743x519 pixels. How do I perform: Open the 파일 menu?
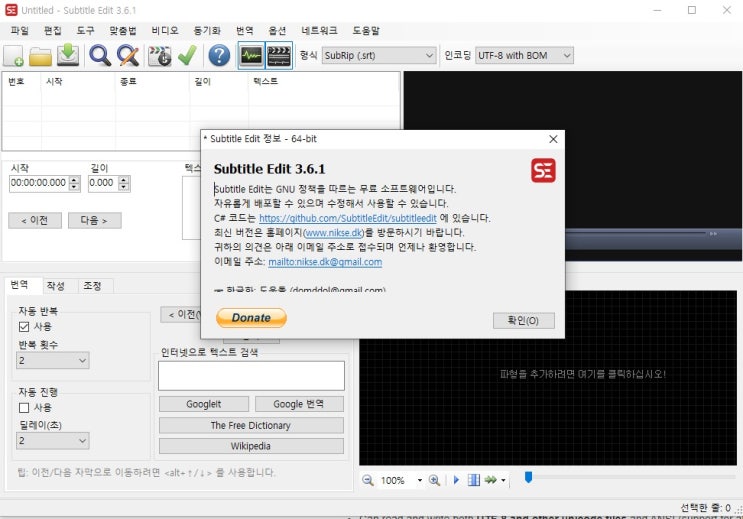click(x=20, y=31)
